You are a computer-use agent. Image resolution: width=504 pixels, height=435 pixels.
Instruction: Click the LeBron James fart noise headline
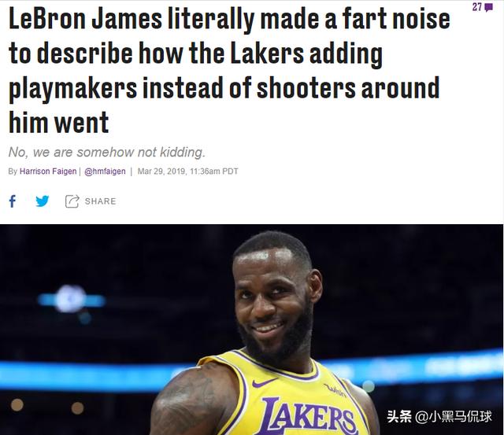coord(229,71)
